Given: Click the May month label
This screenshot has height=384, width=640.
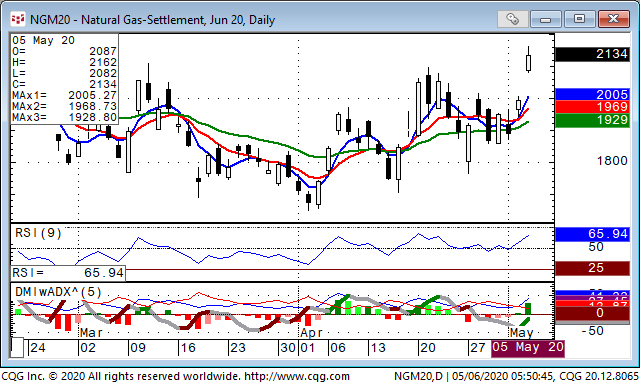Looking at the screenshot, I should (x=522, y=333).
